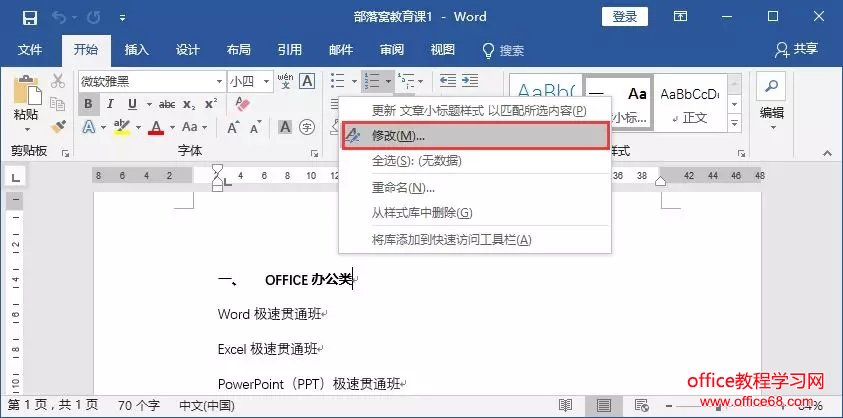Switch to the 布局 ribbon tab

(239, 50)
